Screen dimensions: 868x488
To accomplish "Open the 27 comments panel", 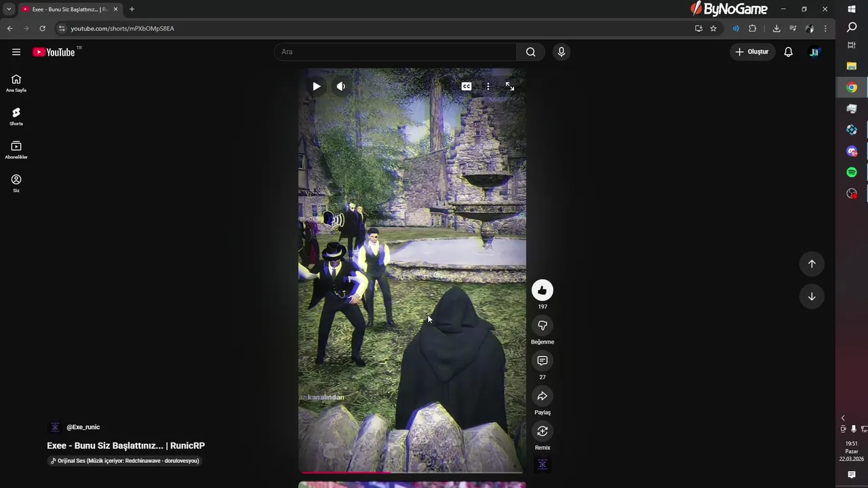I will click(x=542, y=361).
